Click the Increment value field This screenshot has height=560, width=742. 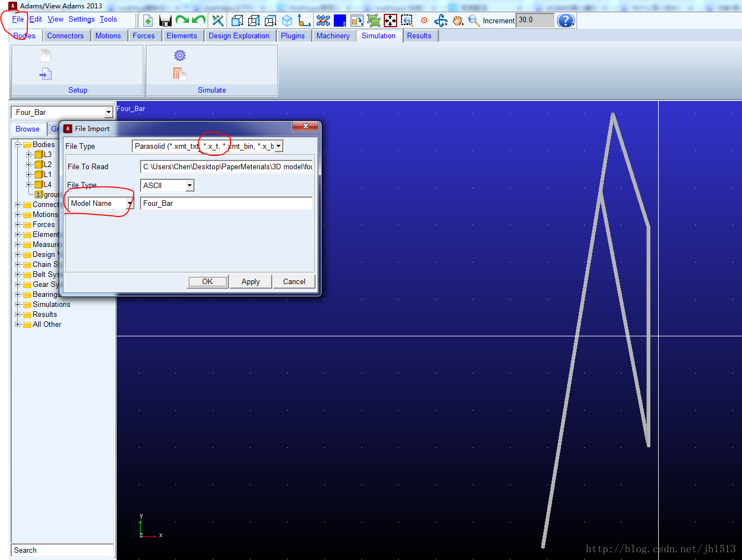pos(535,21)
